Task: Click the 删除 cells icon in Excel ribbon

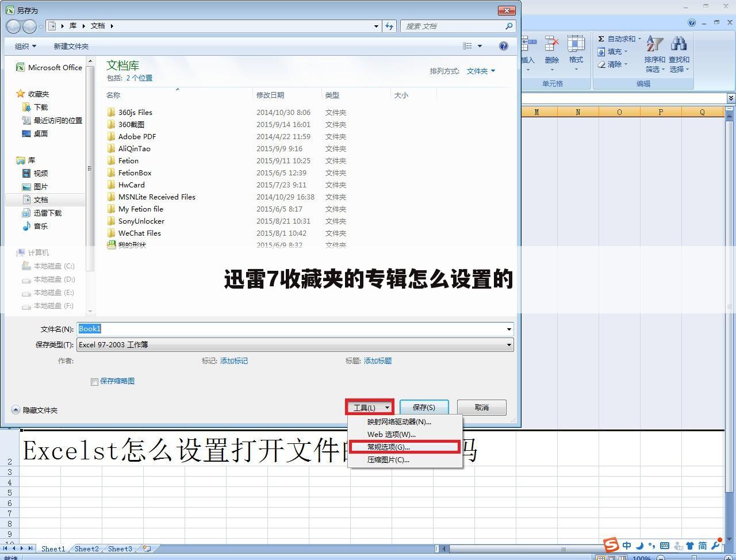Action: [x=552, y=44]
